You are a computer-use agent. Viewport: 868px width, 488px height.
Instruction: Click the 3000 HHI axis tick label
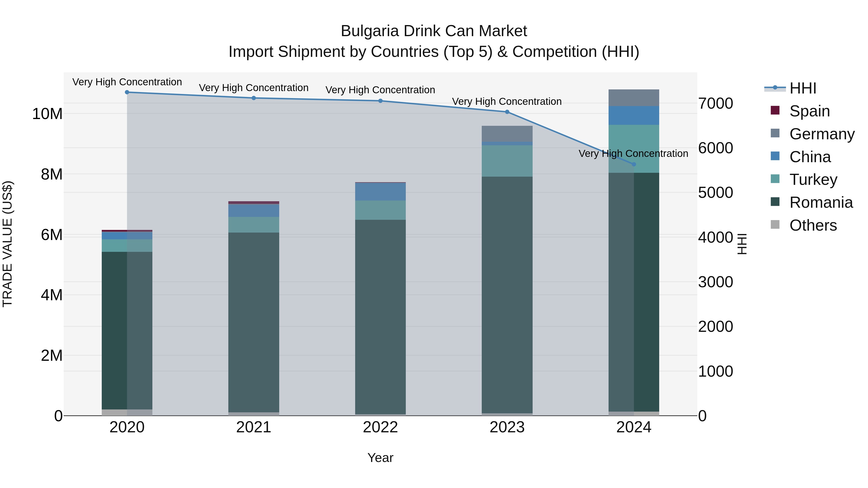[x=716, y=282]
